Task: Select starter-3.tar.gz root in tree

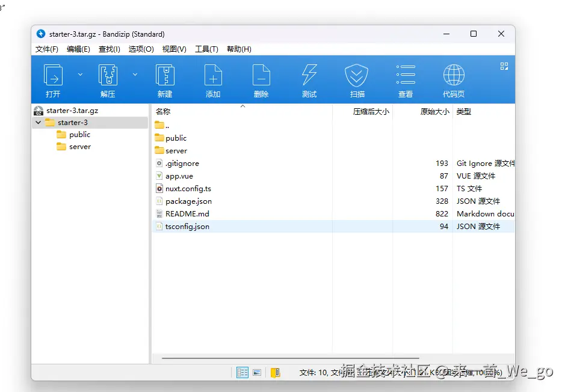Action: [72, 111]
